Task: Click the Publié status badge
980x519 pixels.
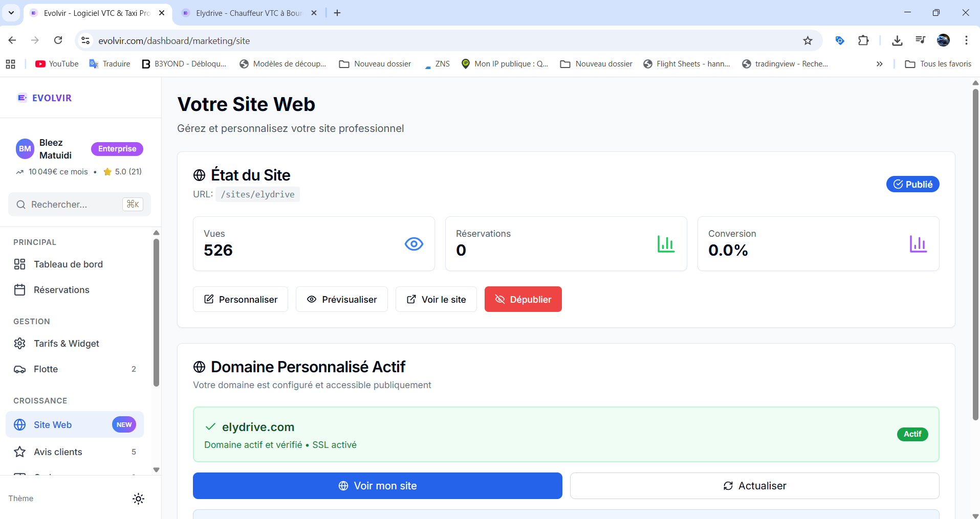Action: tap(913, 184)
